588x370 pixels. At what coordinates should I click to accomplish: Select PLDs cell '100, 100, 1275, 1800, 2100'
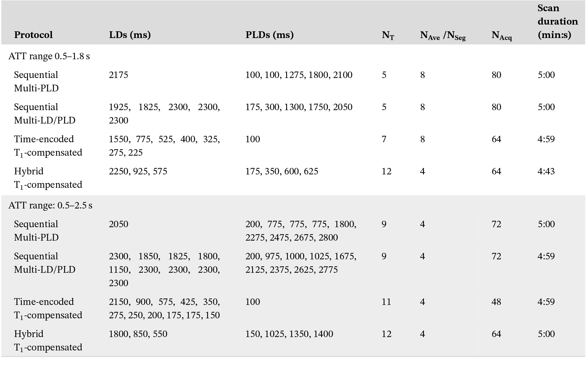coord(299,75)
